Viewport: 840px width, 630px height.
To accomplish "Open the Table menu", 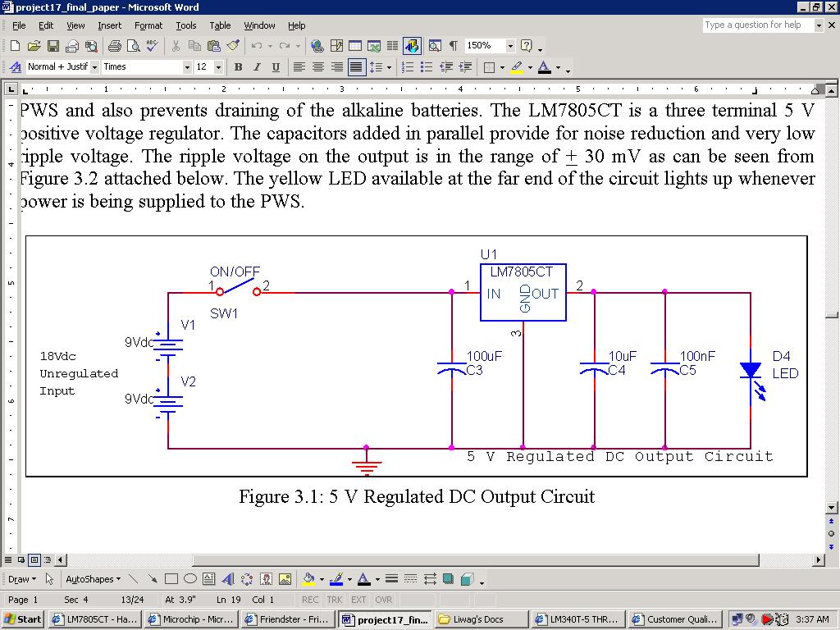I will (220, 25).
